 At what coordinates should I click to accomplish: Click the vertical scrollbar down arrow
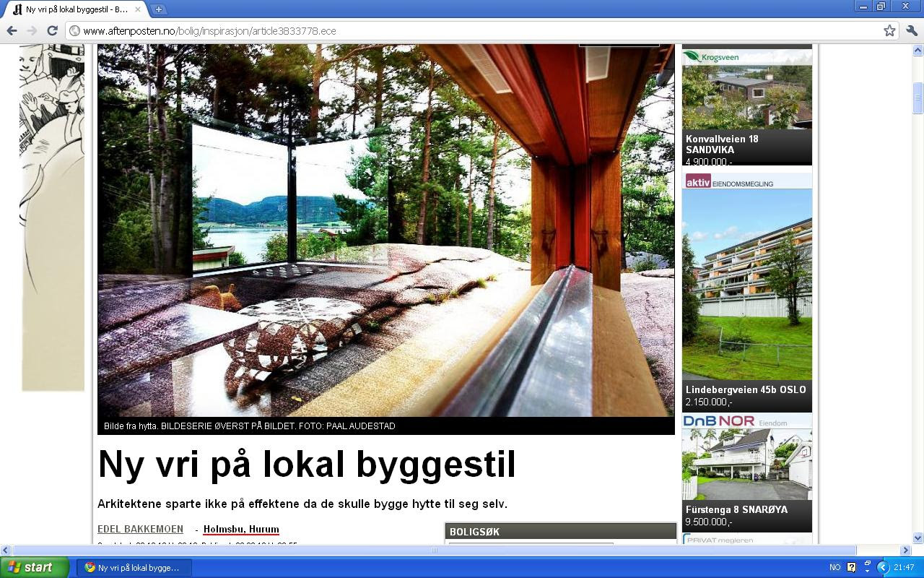point(918,538)
